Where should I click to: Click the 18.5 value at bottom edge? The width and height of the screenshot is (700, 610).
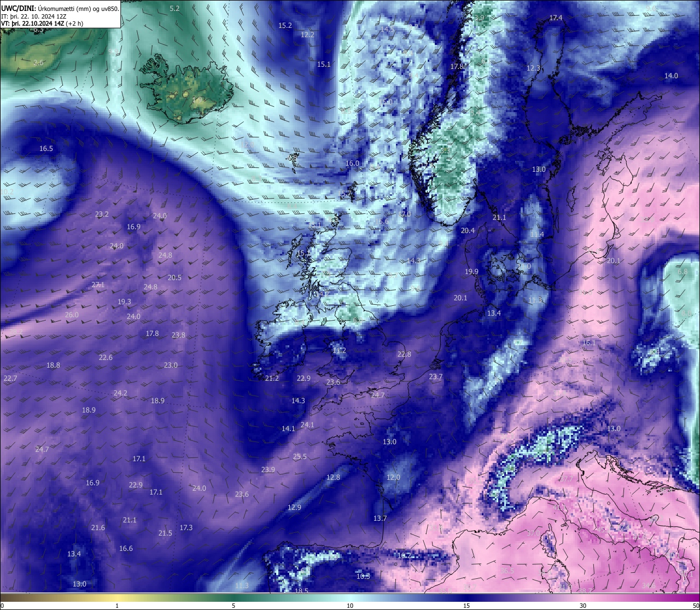pyautogui.click(x=302, y=591)
